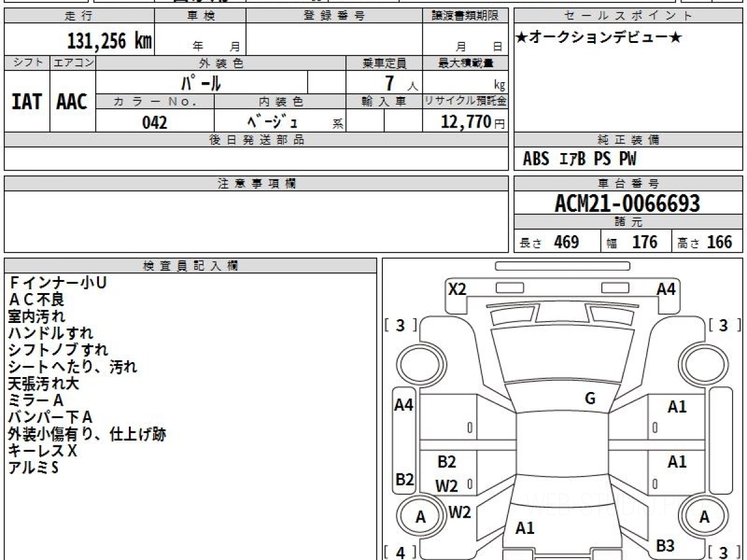Click the 後日発送部品 header bar

(x=256, y=140)
